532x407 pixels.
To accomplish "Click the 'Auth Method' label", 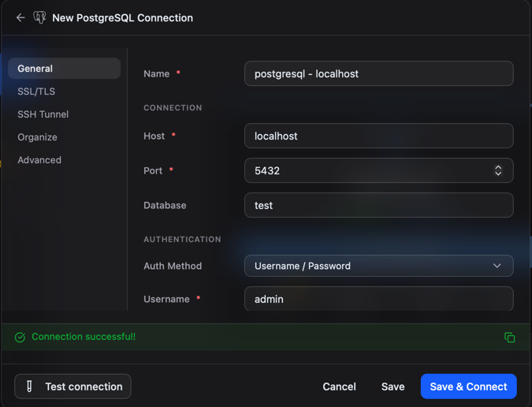I will [x=173, y=266].
